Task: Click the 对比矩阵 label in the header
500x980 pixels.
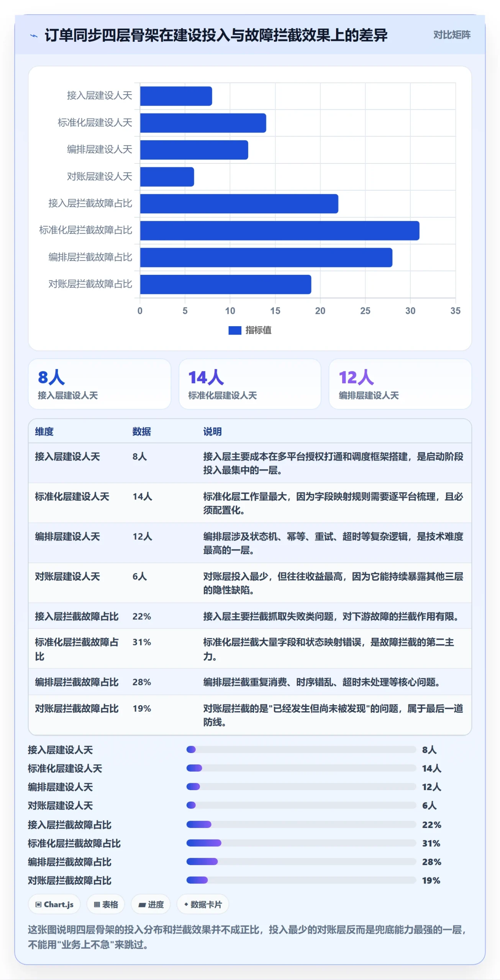Action: click(x=452, y=35)
